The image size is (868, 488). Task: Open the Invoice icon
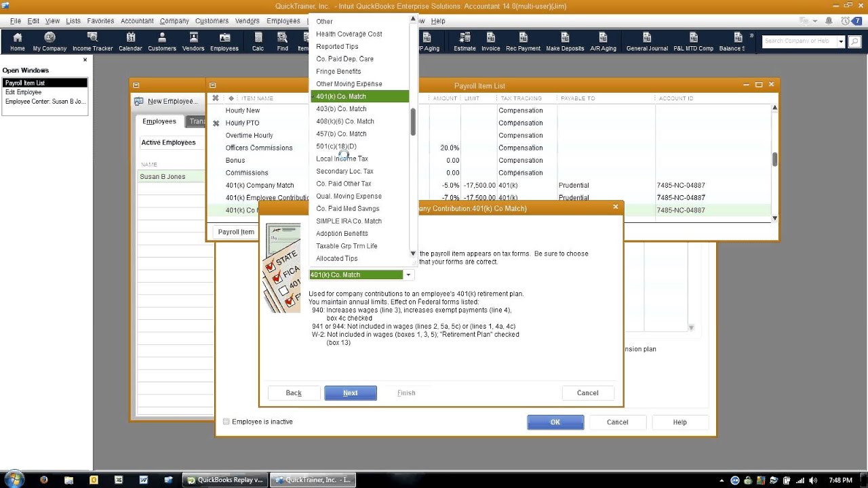490,41
